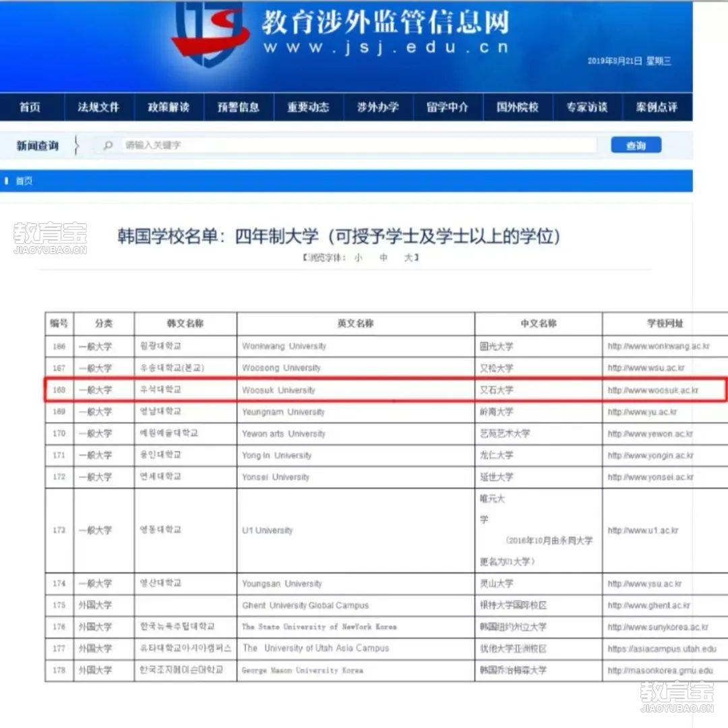The image size is (728, 728).
Task: Click the page title 韩国学校名单：四年制大学
Action: click(x=338, y=237)
